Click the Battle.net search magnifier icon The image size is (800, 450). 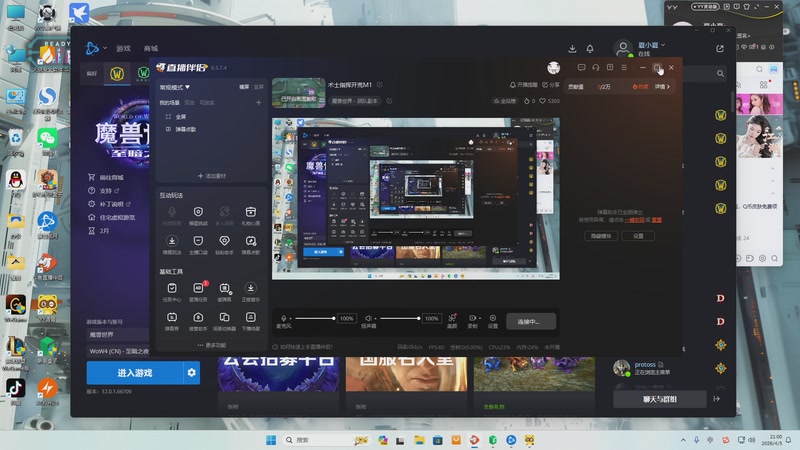coord(720,73)
